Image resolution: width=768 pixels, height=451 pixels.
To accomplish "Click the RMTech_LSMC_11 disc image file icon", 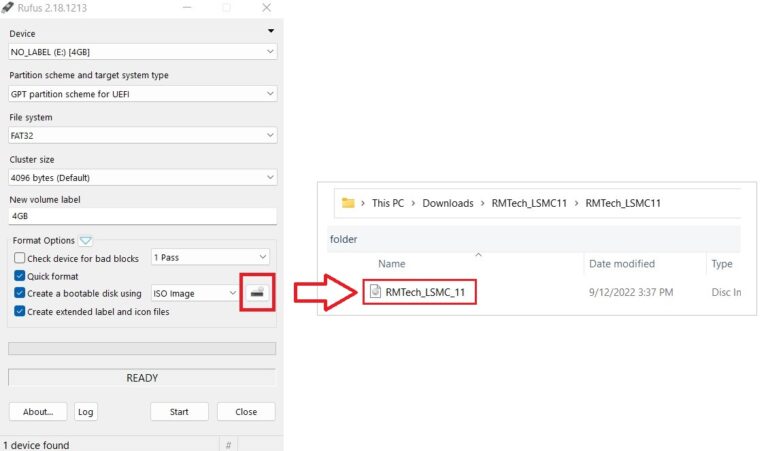I will click(375, 291).
